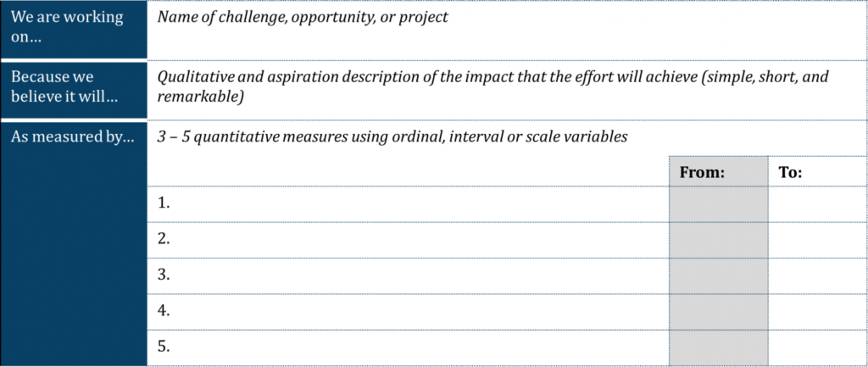Click the To cell for row 4

click(x=818, y=312)
